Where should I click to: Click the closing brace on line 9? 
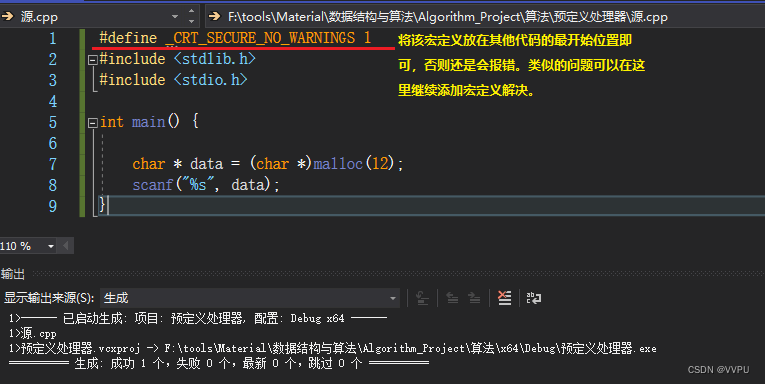click(x=102, y=205)
